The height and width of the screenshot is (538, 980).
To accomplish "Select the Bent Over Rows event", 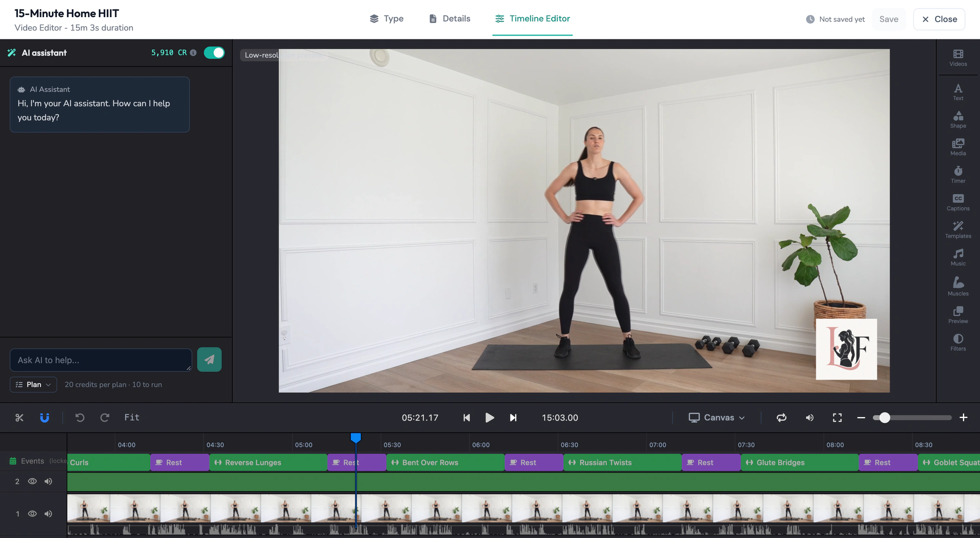I will click(x=445, y=462).
